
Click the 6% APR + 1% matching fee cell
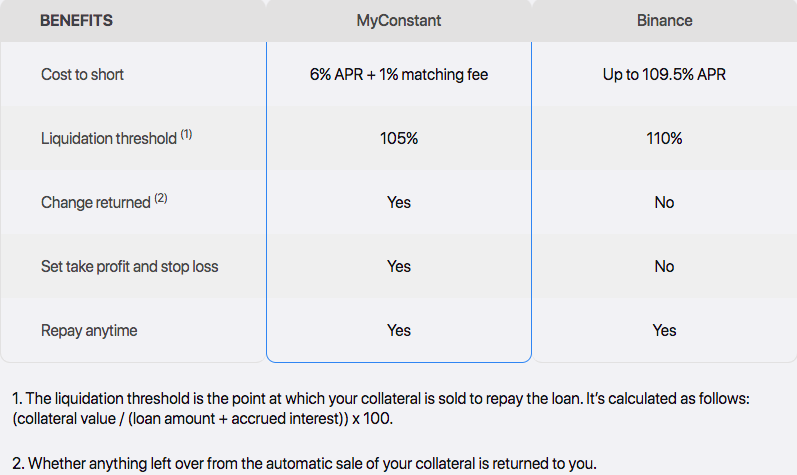[399, 75]
